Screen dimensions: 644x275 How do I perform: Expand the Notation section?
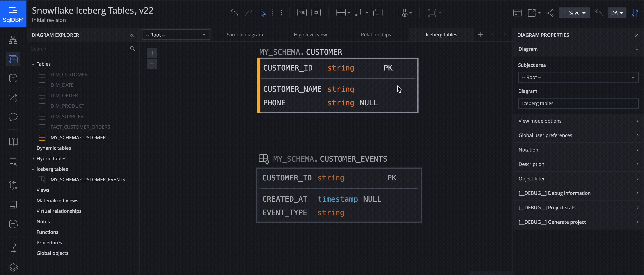coord(578,150)
